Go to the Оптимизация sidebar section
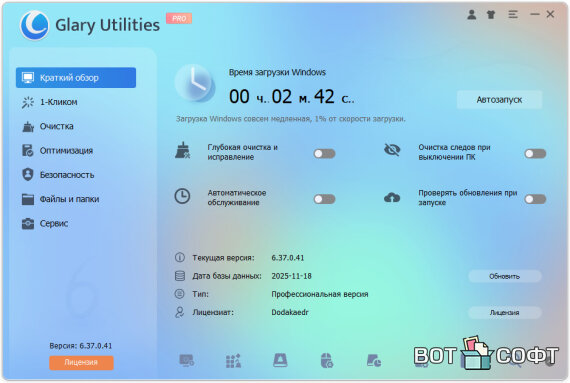This screenshot has height=383, width=570. 76,150
